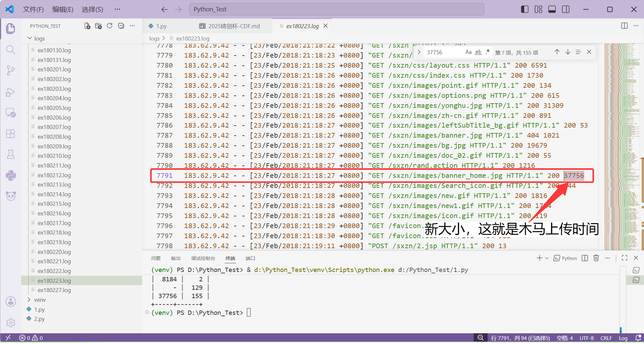
Task: Open the 文件(F) menu
Action: 33,9
